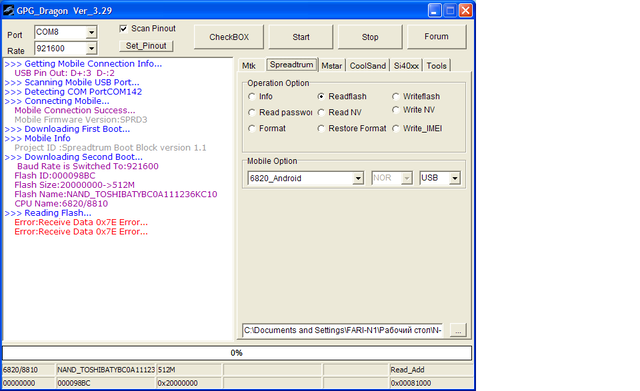Viewport: 640px width, 391px height.
Task: Click the file browse ellipsis button
Action: click(458, 330)
